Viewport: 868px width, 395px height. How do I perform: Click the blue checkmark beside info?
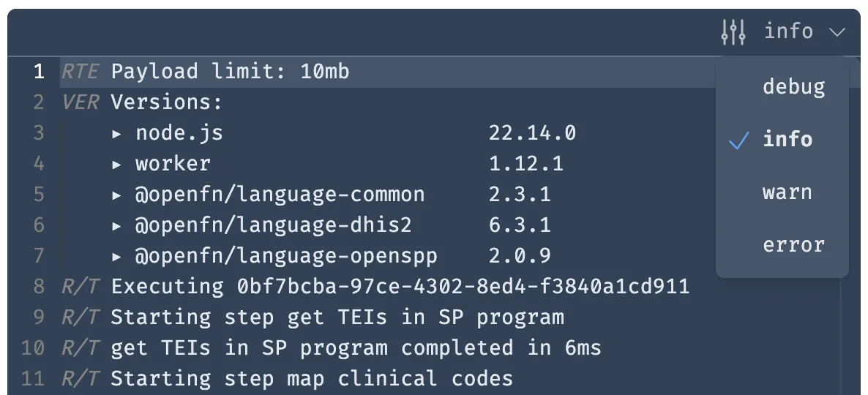pyautogui.click(x=739, y=140)
